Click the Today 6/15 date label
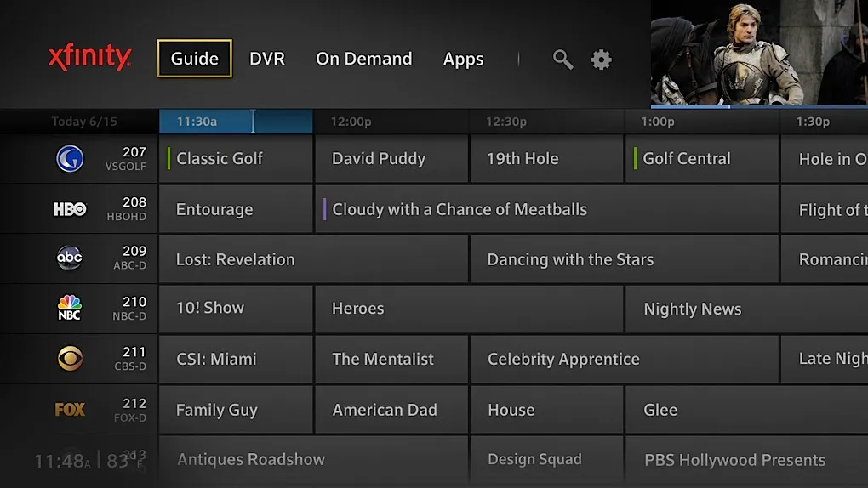 84,122
